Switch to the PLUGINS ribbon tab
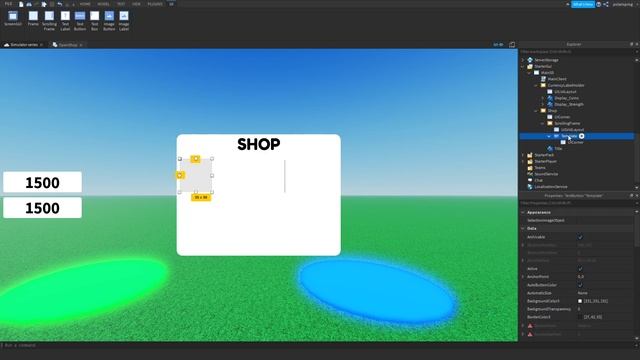The width and height of the screenshot is (640, 360). (155, 4)
